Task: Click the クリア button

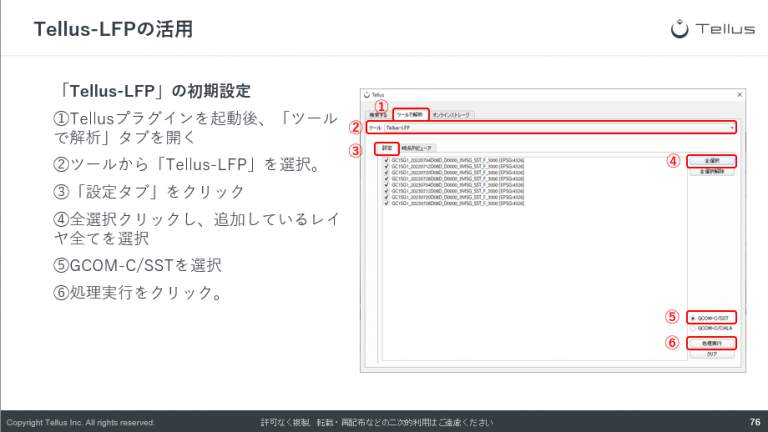Action: click(712, 354)
